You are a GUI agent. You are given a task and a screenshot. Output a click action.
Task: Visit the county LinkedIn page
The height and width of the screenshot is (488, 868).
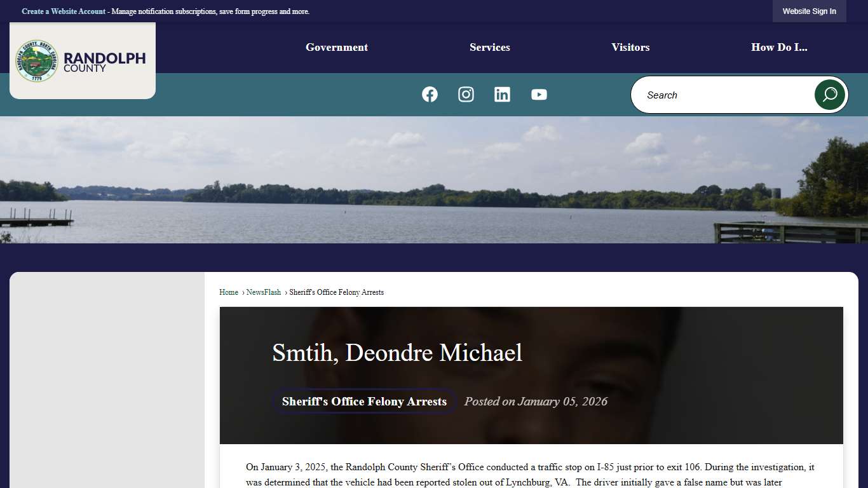(x=503, y=94)
